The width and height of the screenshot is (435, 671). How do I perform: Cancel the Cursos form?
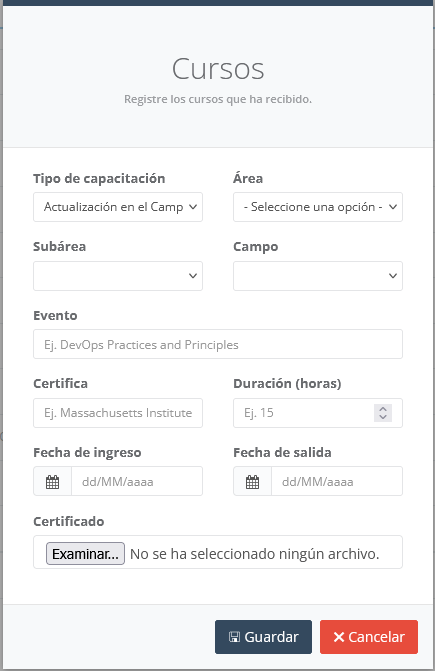point(369,637)
